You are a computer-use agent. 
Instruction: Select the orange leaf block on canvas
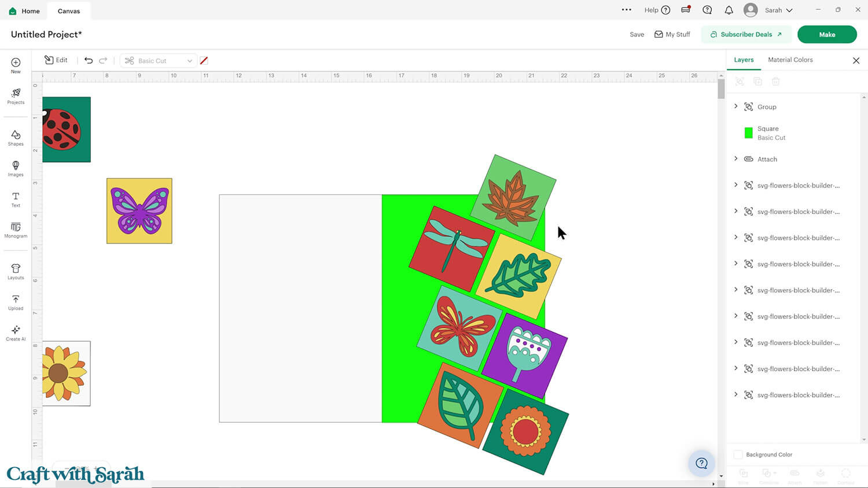[x=461, y=405]
